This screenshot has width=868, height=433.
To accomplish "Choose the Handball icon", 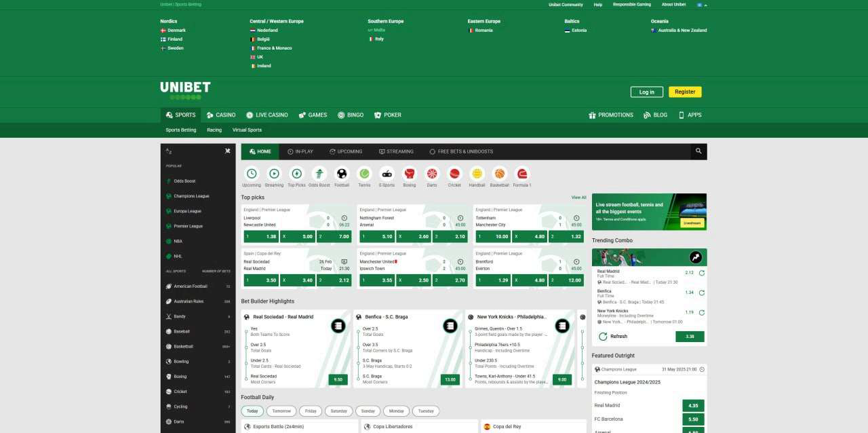I will click(477, 174).
